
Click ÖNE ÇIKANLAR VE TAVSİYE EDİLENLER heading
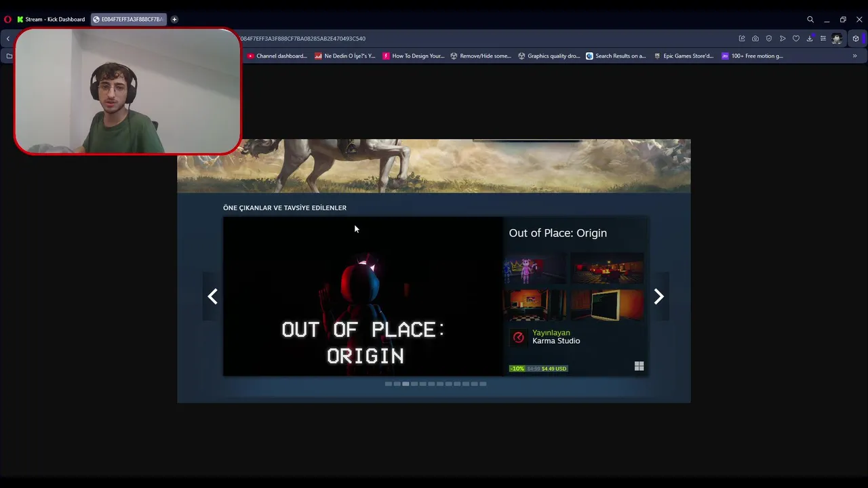coord(285,208)
